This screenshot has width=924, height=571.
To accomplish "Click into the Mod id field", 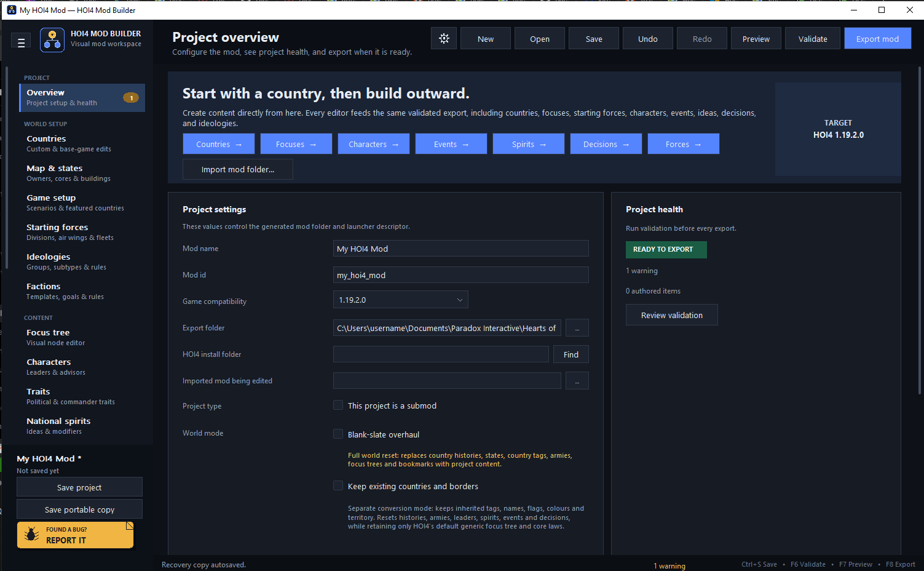I will [x=461, y=275].
